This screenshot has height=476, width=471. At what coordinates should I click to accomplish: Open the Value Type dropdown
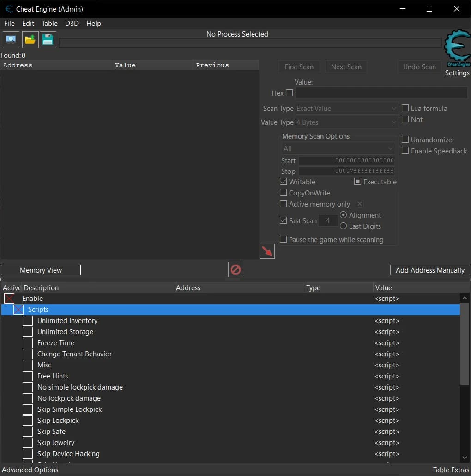pyautogui.click(x=346, y=122)
